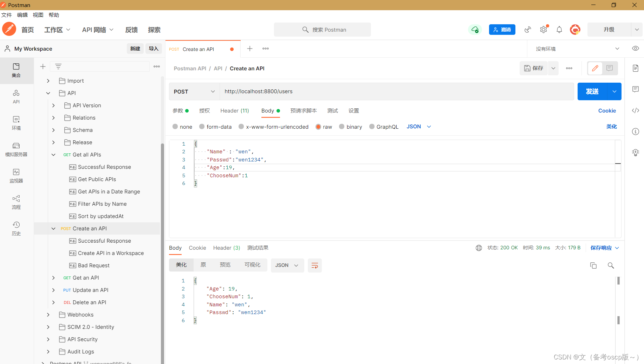Choose the none body option

click(x=182, y=127)
